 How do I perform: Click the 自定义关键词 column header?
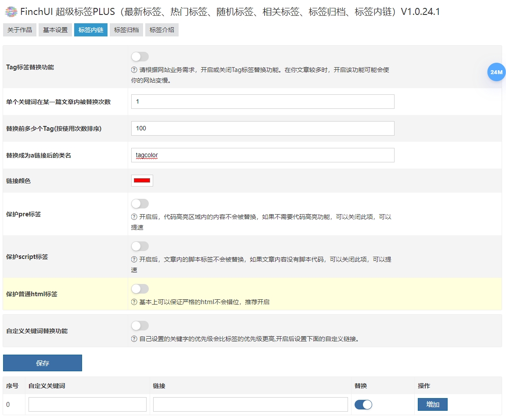point(47,386)
